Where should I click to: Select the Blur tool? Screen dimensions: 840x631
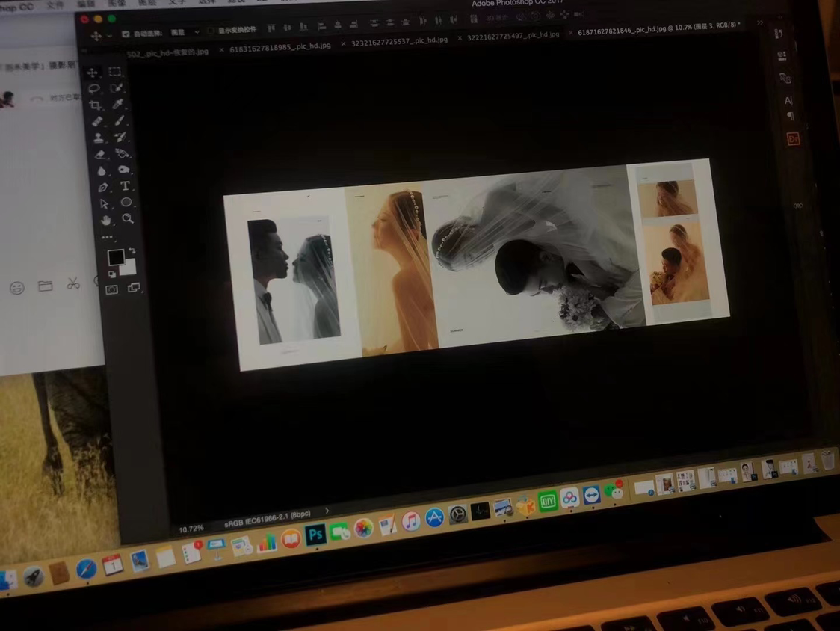pos(102,171)
